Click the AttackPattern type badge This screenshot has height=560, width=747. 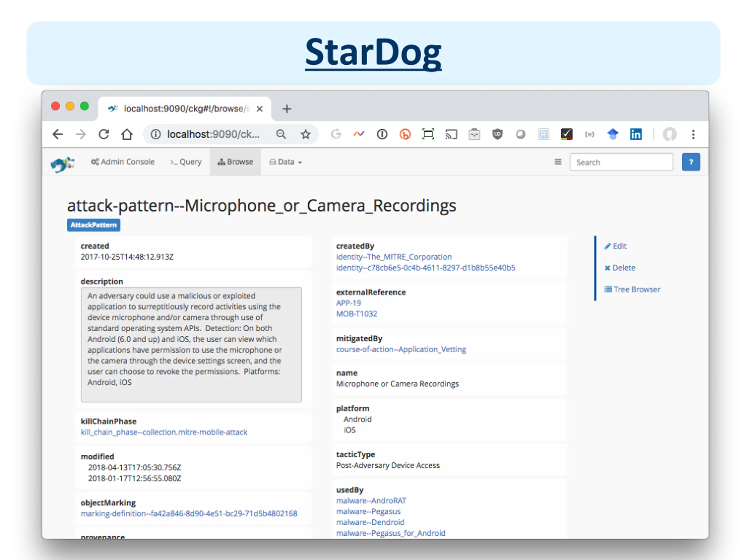94,225
